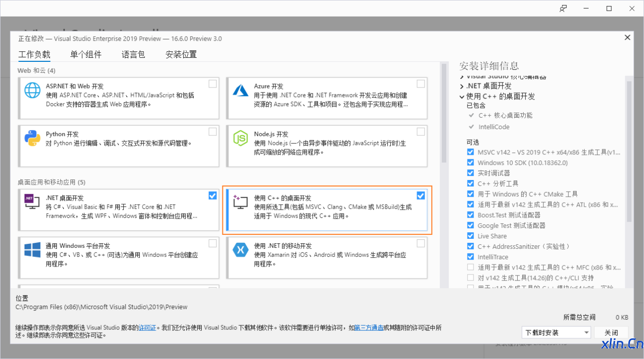This screenshot has width=644, height=359.
Task: Click the Azure development logo icon
Action: 241,91
